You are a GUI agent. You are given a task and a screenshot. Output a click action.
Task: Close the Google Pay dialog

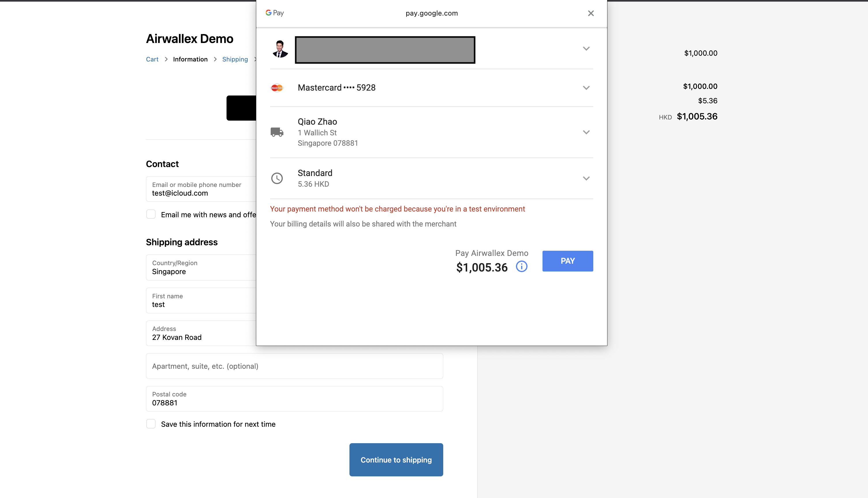click(591, 13)
